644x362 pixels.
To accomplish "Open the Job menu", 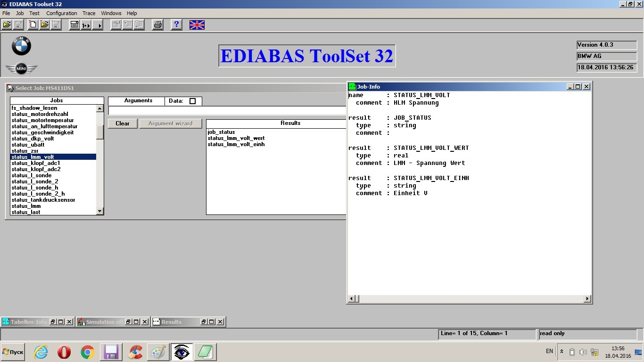I will coord(20,13).
